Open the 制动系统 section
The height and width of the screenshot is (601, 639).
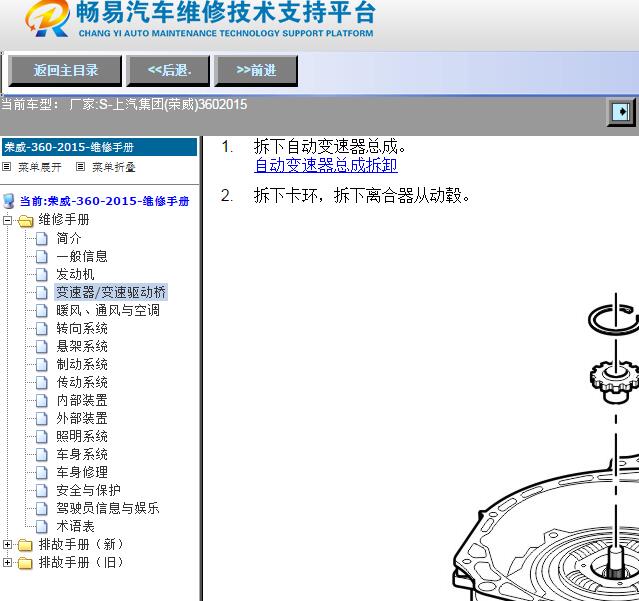point(82,364)
